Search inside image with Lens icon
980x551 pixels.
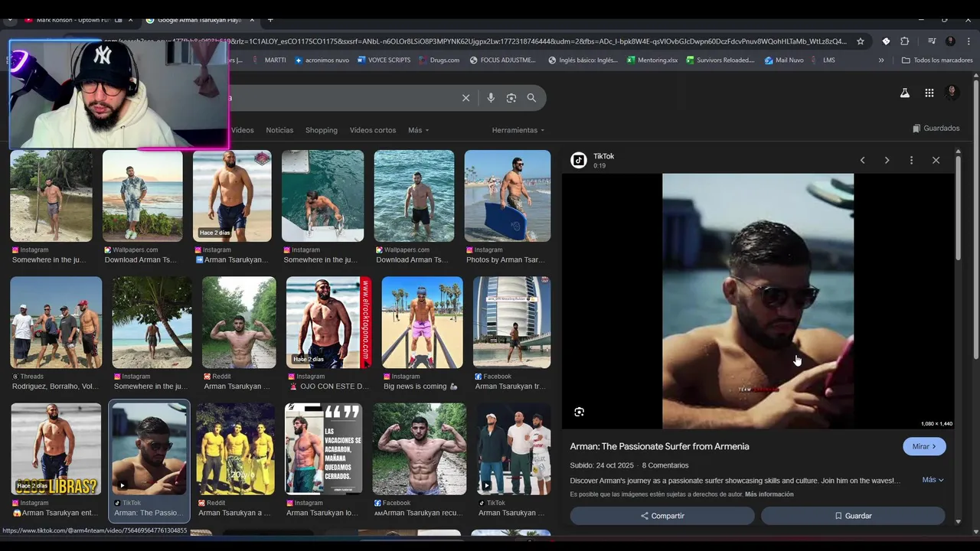coord(579,412)
